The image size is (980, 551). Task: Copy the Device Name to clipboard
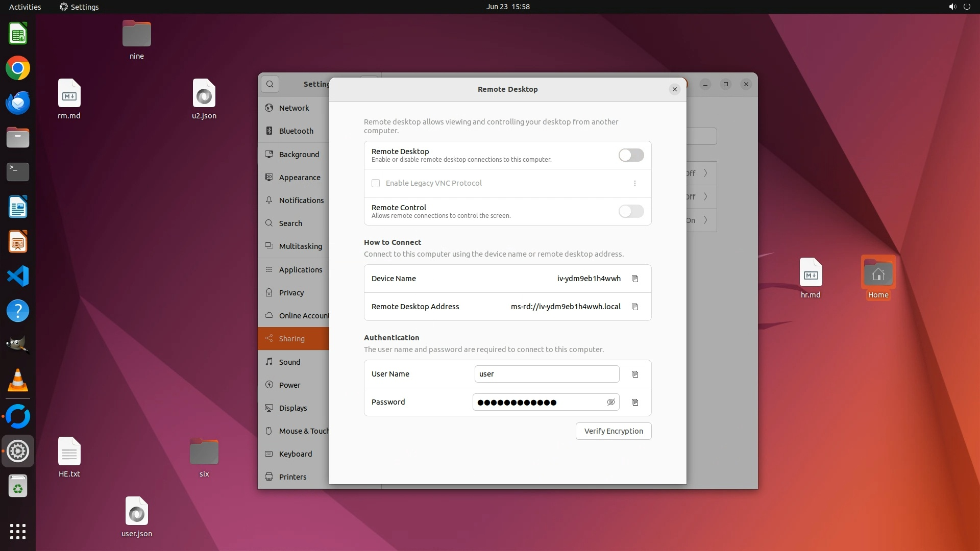coord(635,279)
